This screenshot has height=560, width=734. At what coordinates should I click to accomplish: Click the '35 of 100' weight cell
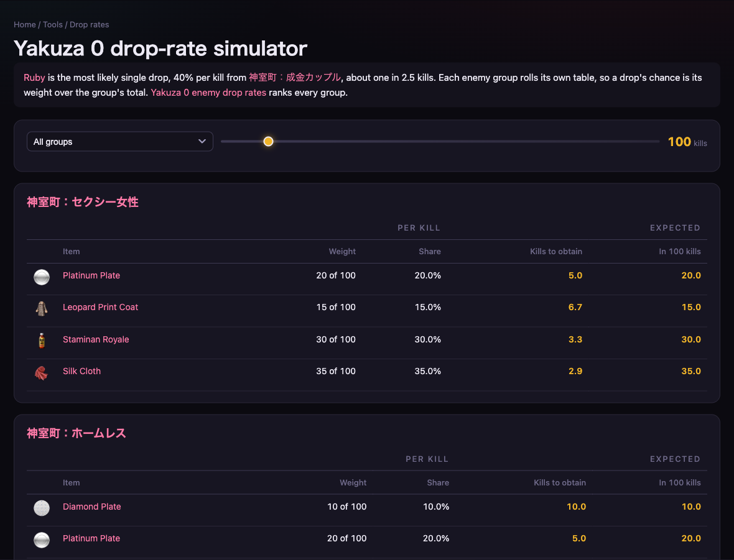point(336,371)
